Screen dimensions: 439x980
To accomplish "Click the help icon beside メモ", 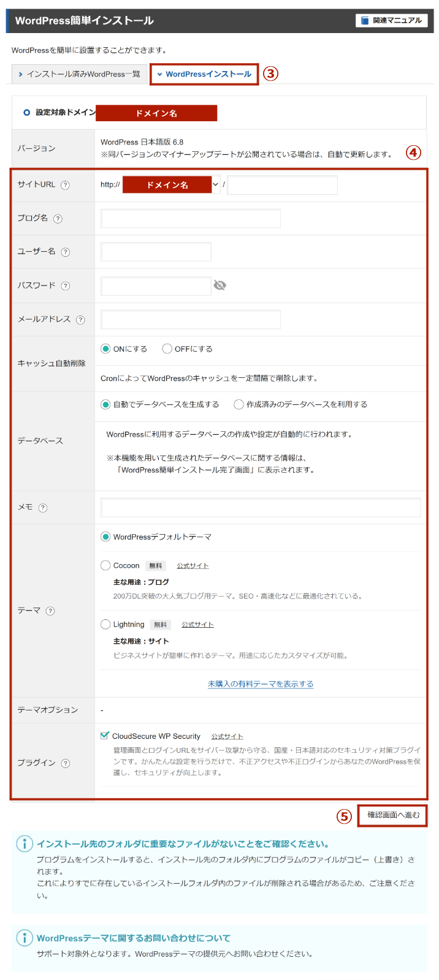I will click(x=43, y=508).
